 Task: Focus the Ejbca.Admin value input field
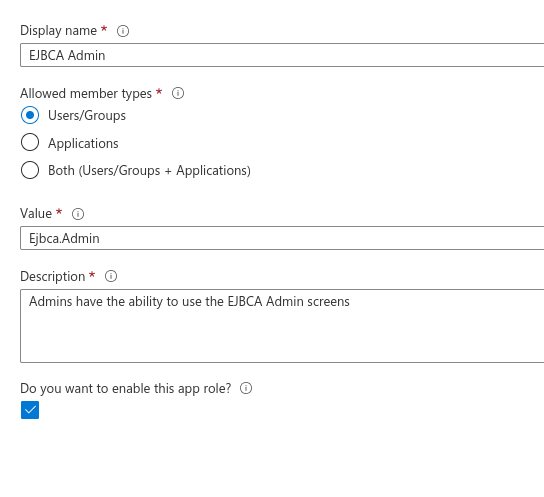coord(282,238)
